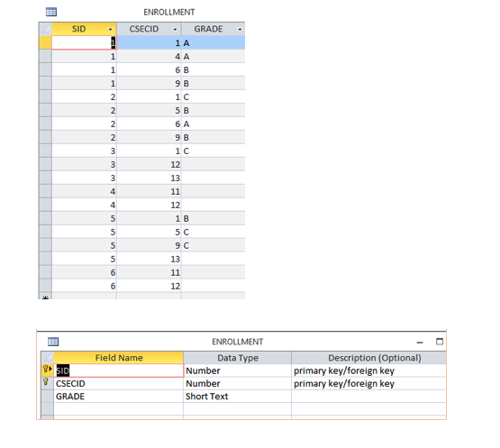The height and width of the screenshot is (448, 500).
Task: Click CSECID 12 cell for SID 6
Action: click(x=149, y=287)
